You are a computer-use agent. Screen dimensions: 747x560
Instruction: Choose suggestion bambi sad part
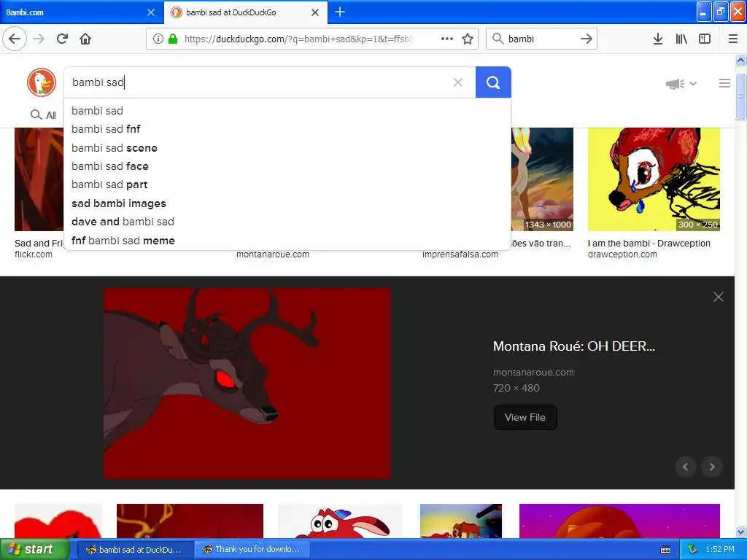tap(287, 184)
